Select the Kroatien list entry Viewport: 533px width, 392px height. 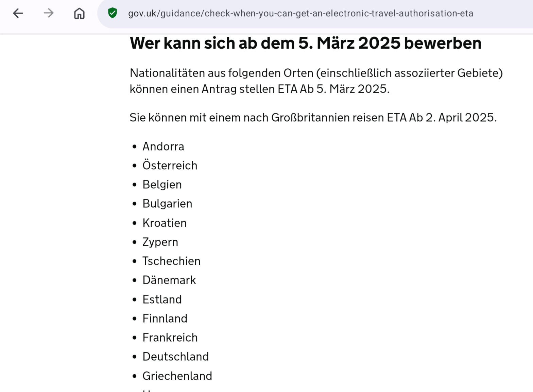pos(165,223)
